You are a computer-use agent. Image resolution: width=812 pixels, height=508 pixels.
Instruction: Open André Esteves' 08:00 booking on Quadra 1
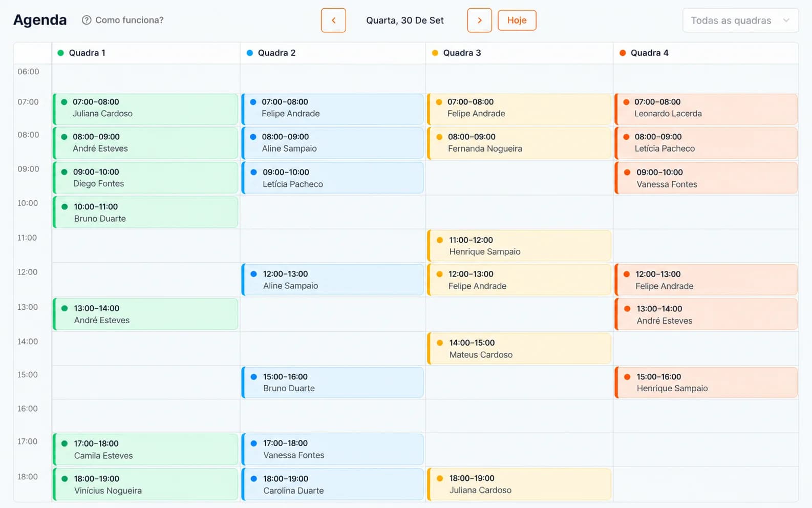(x=145, y=143)
